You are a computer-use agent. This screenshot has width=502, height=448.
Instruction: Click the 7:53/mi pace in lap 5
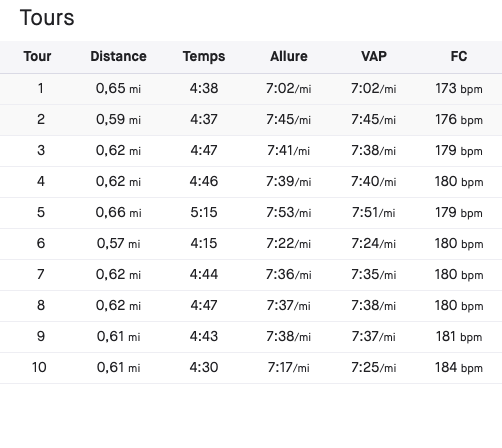click(289, 213)
